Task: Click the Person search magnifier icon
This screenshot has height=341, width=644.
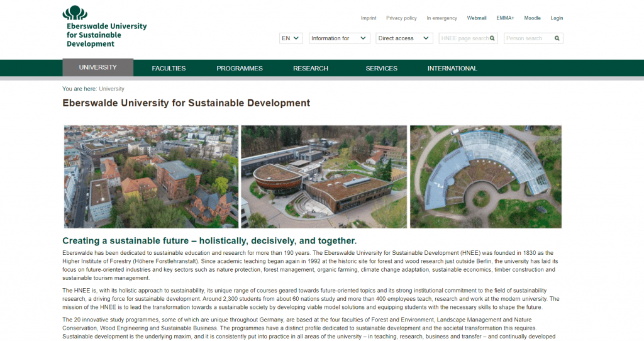Action: click(557, 38)
